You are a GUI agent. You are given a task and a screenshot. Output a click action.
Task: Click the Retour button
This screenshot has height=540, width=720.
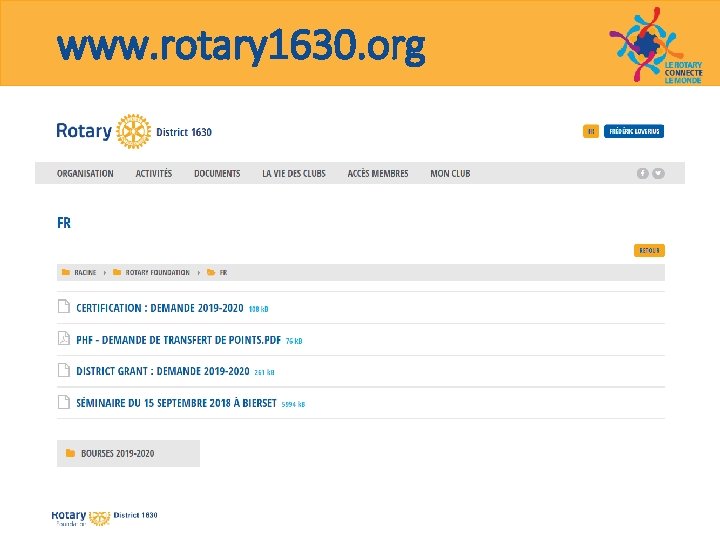649,251
